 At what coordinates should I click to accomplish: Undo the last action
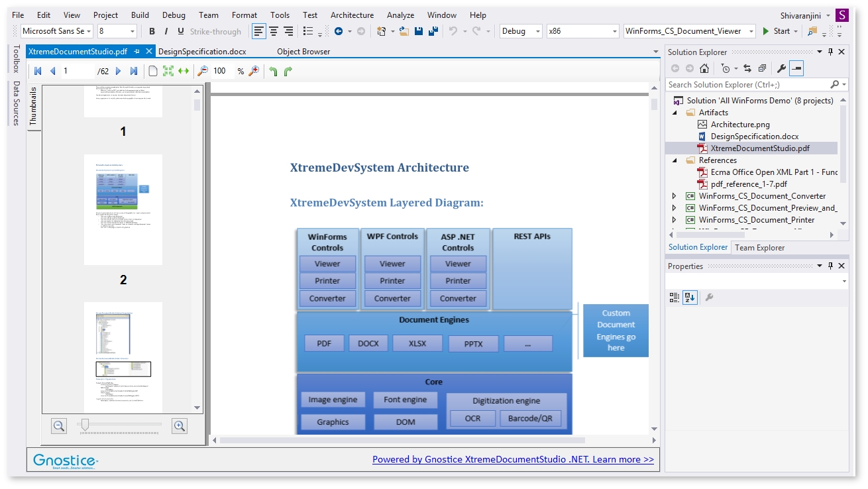453,31
